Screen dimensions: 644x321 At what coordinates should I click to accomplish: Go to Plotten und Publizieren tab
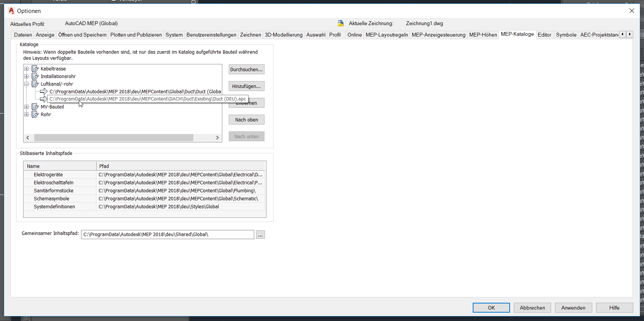pos(136,35)
